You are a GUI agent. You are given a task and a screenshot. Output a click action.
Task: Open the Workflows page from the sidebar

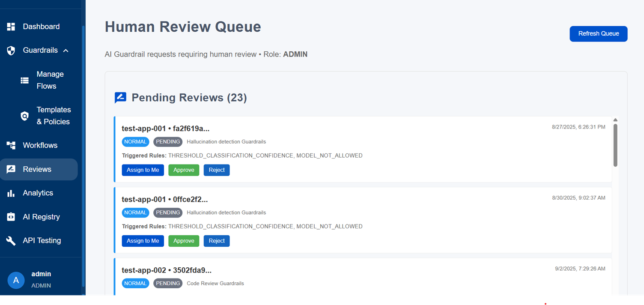pos(40,145)
